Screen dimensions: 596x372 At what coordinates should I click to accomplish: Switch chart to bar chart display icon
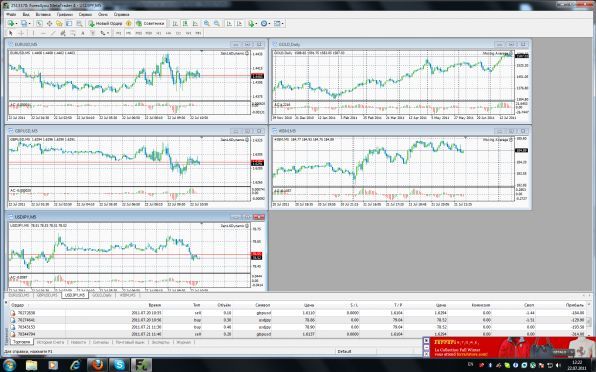coord(175,24)
